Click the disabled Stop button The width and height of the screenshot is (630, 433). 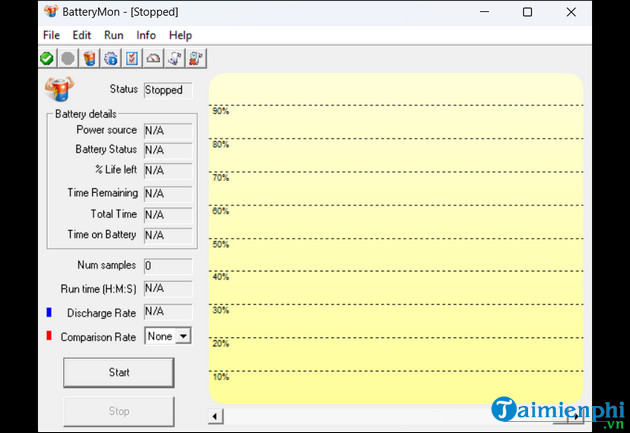(x=119, y=411)
